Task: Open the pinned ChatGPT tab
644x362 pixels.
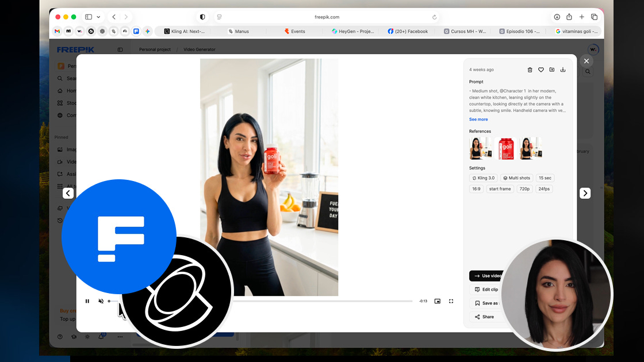Action: pos(102,31)
